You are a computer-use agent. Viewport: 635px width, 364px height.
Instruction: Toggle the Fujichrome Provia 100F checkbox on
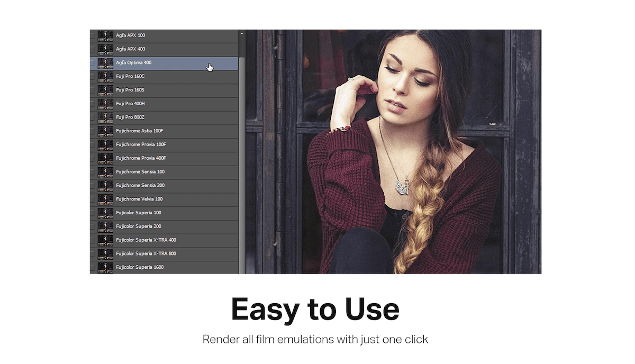tap(93, 144)
